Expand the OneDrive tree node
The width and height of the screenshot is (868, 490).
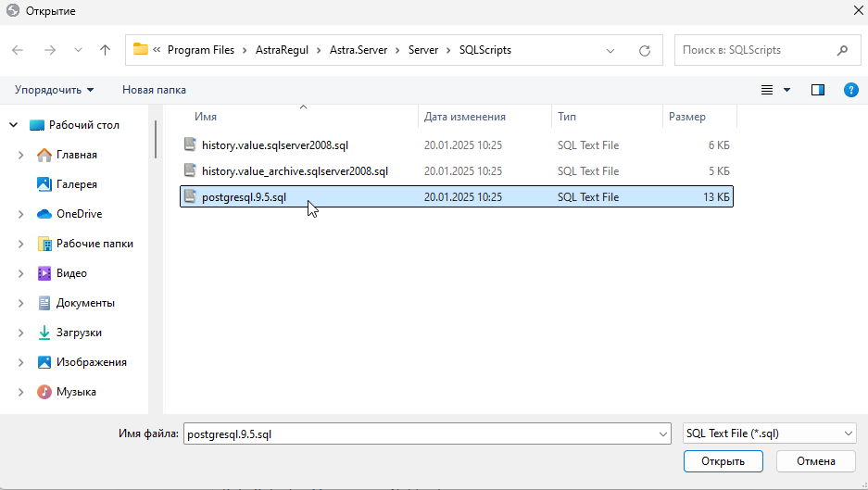[20, 214]
